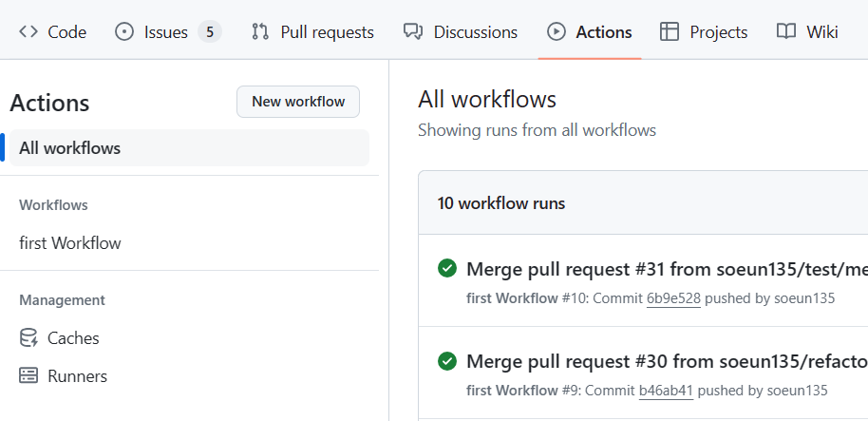Open first Workflow in sidebar
The image size is (868, 421).
pyautogui.click(x=70, y=243)
